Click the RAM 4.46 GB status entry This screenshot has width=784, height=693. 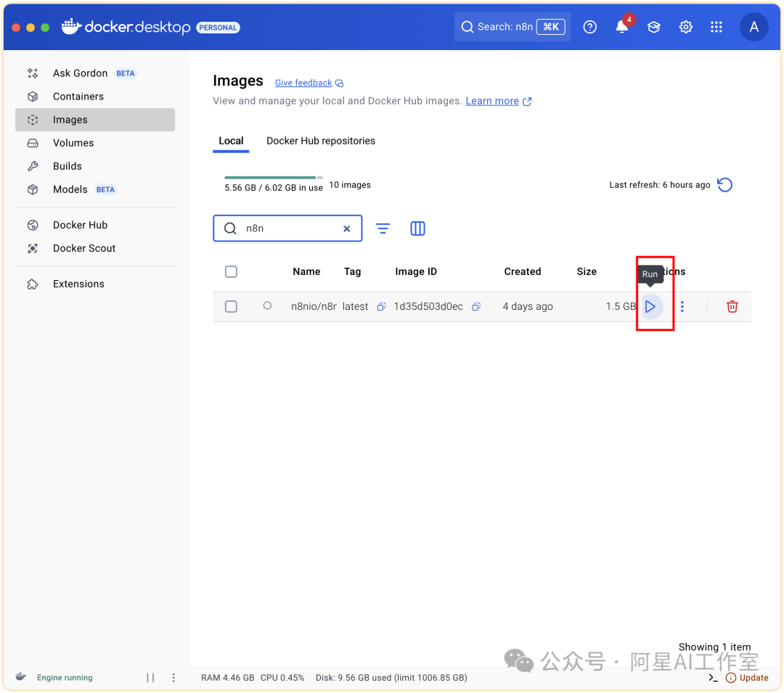coord(227,678)
